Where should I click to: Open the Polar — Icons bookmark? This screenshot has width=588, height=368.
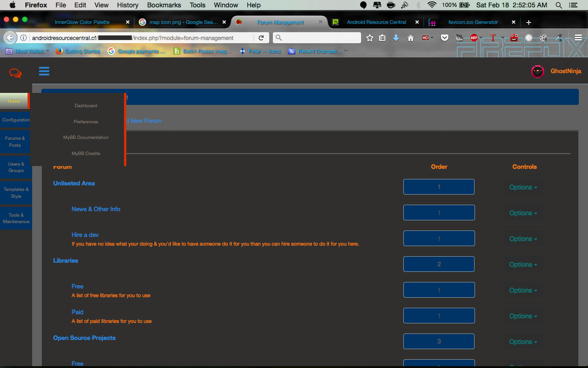(260, 51)
